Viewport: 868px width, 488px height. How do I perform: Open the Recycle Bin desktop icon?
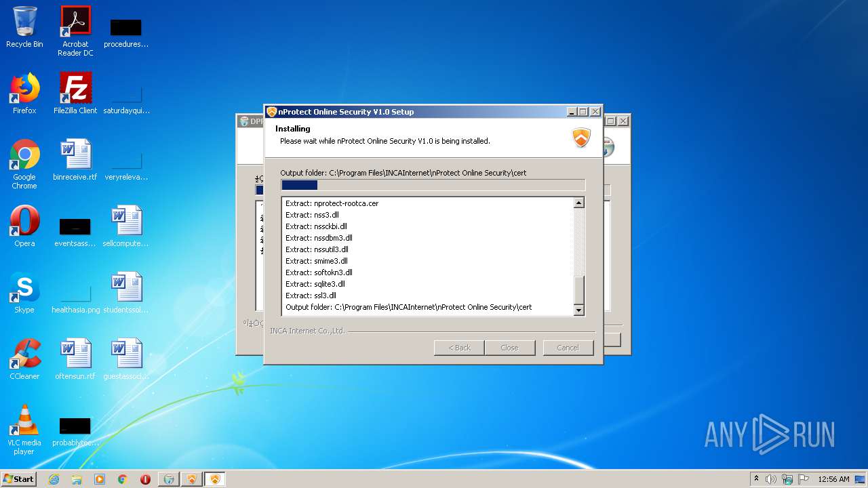[24, 27]
